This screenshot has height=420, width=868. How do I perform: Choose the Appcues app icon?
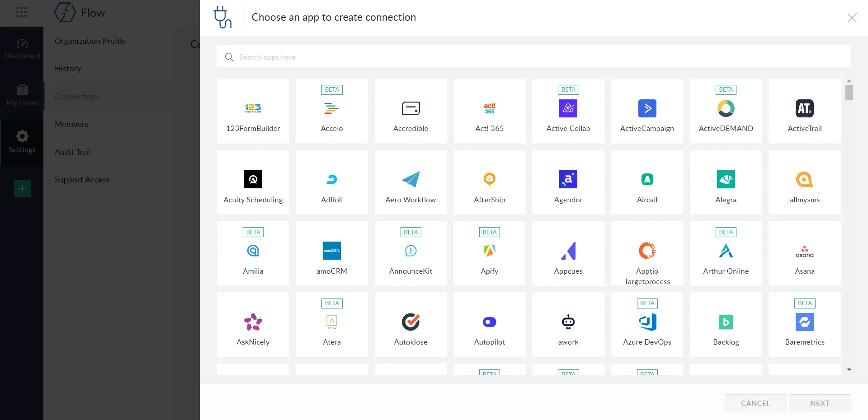(568, 251)
